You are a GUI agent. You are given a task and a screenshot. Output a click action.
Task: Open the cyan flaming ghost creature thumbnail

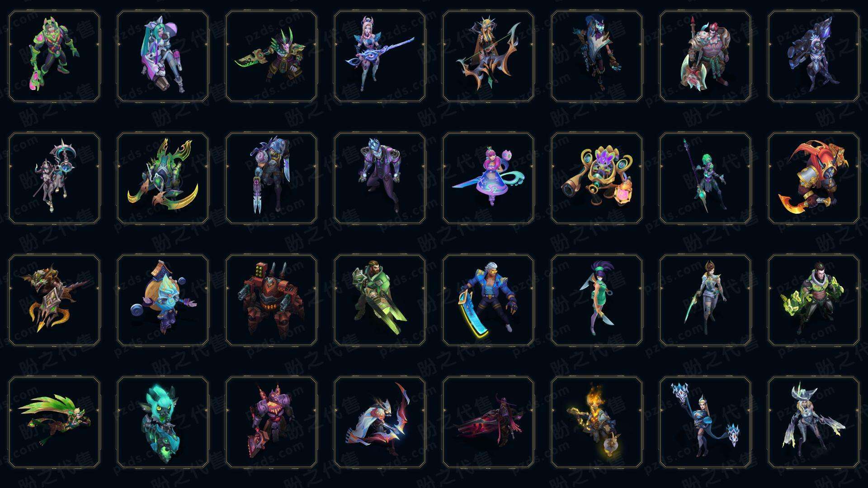click(163, 422)
